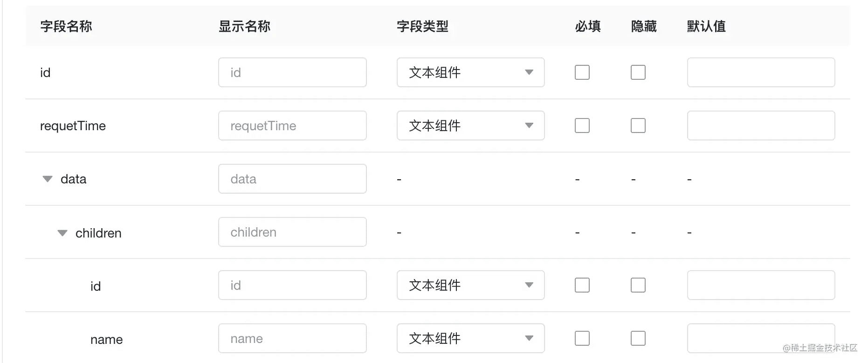Click default value input for top-level id
Image resolution: width=868 pixels, height=363 pixels.
pos(761,72)
